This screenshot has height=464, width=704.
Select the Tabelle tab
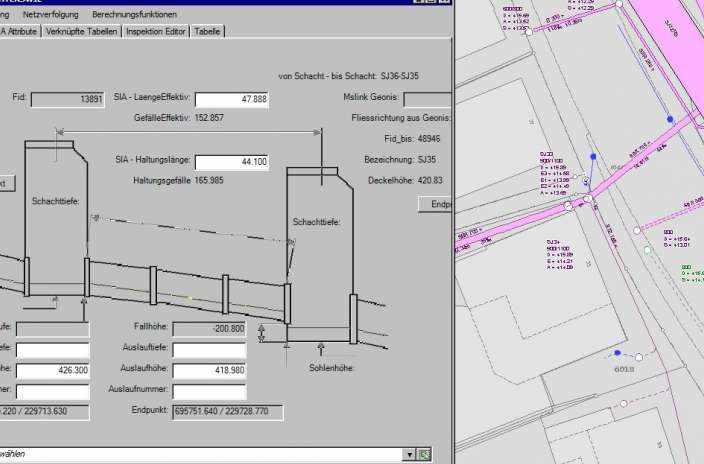[x=207, y=32]
